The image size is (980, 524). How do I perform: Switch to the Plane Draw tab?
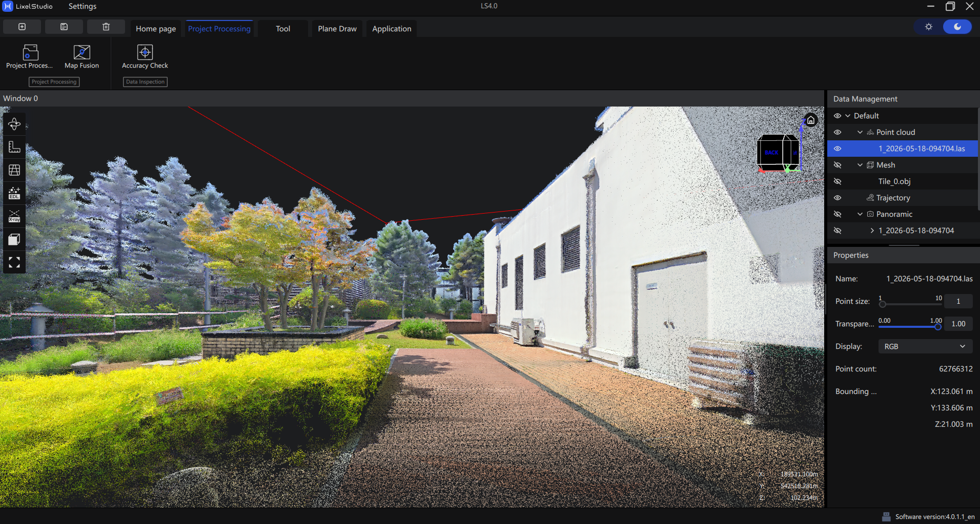pos(337,29)
